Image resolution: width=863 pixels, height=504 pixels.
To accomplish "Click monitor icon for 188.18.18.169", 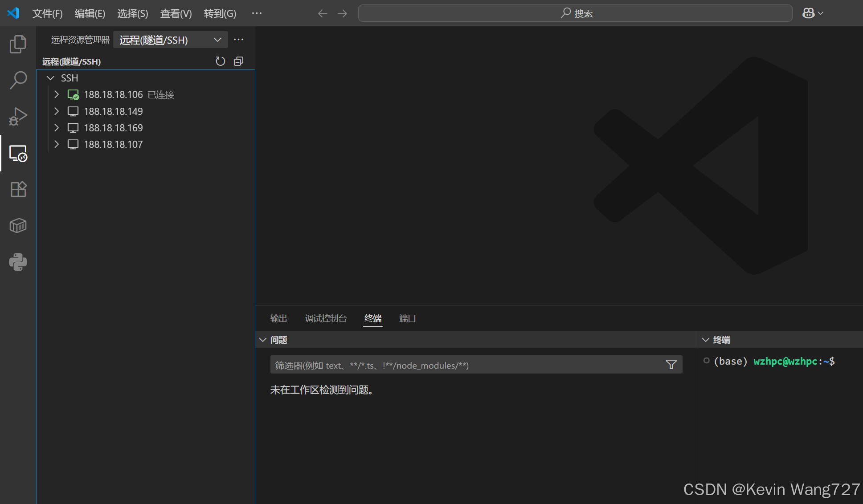I will tap(73, 128).
